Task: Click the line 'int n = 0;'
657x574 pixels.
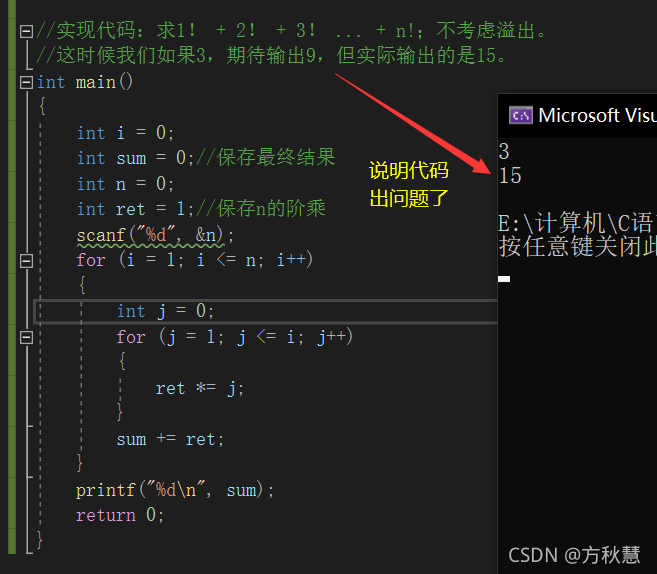Action: (125, 184)
